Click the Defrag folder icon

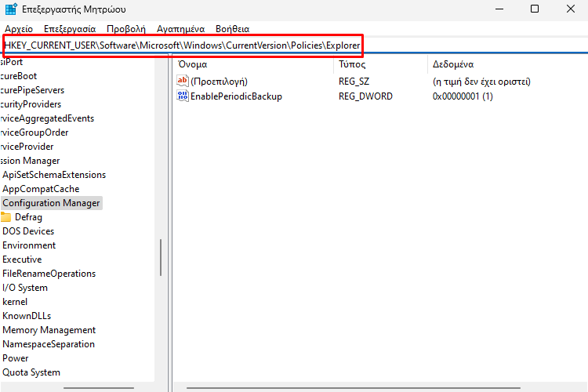pos(5,217)
